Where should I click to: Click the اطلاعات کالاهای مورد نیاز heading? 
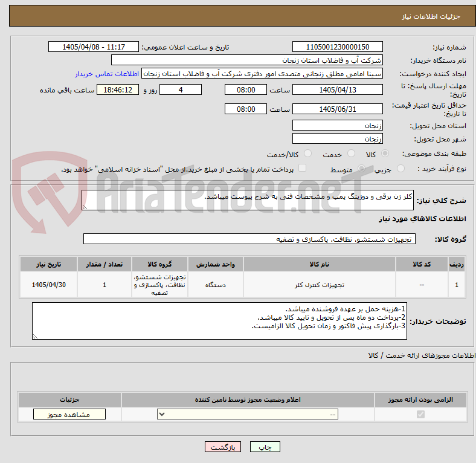pyautogui.click(x=422, y=219)
